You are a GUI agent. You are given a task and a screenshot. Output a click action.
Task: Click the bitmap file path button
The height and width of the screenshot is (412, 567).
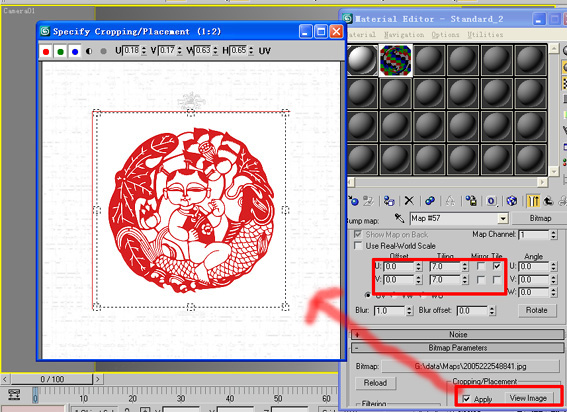[471, 366]
